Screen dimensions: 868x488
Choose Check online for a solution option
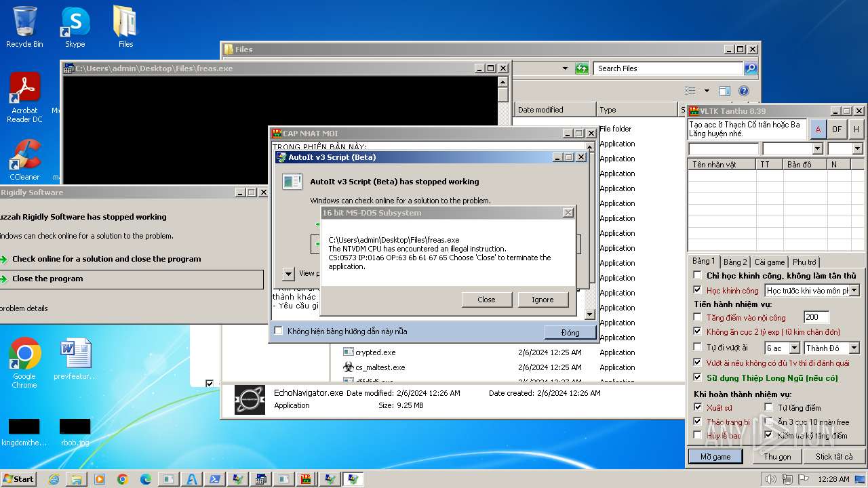point(106,259)
